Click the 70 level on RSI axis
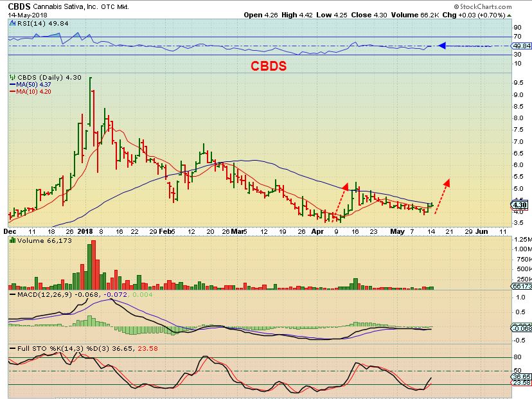This screenshot has width=532, height=399. 518,37
